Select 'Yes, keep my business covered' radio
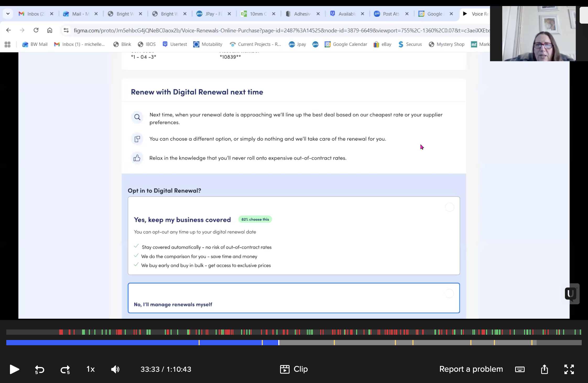 pyautogui.click(x=449, y=207)
